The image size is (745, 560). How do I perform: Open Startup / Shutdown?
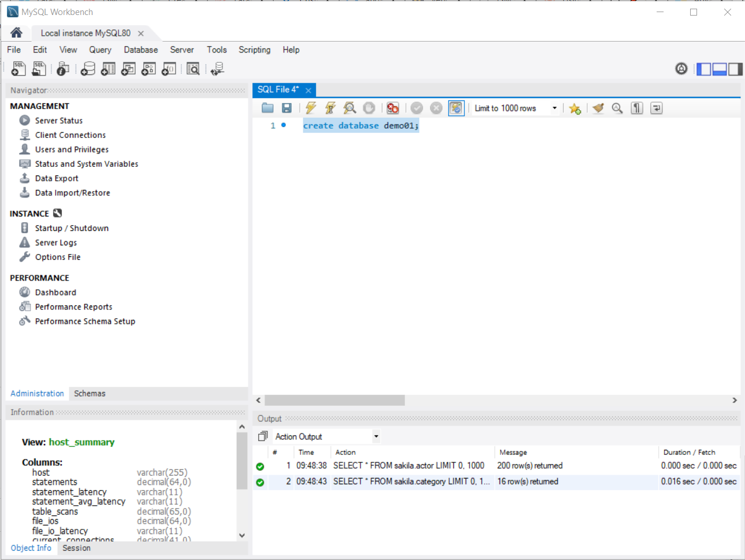72,228
